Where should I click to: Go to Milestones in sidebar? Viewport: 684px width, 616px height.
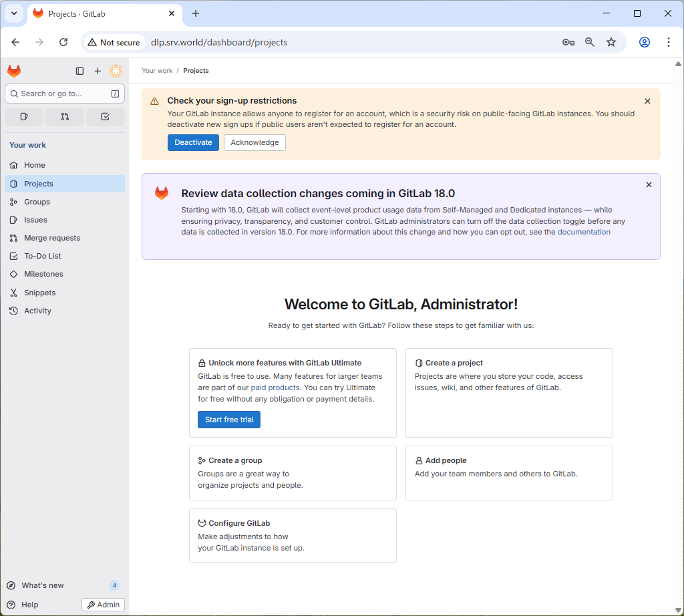click(43, 274)
